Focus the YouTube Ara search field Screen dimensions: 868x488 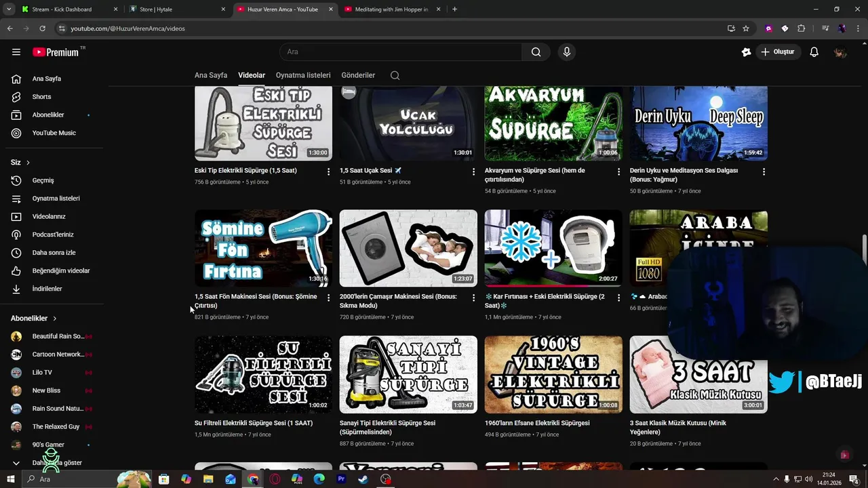[x=401, y=52]
